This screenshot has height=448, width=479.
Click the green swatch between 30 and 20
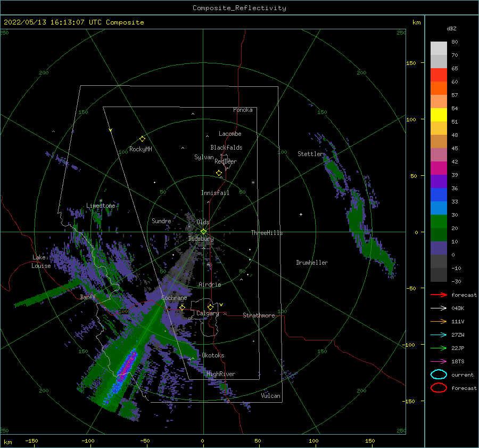[x=439, y=222]
